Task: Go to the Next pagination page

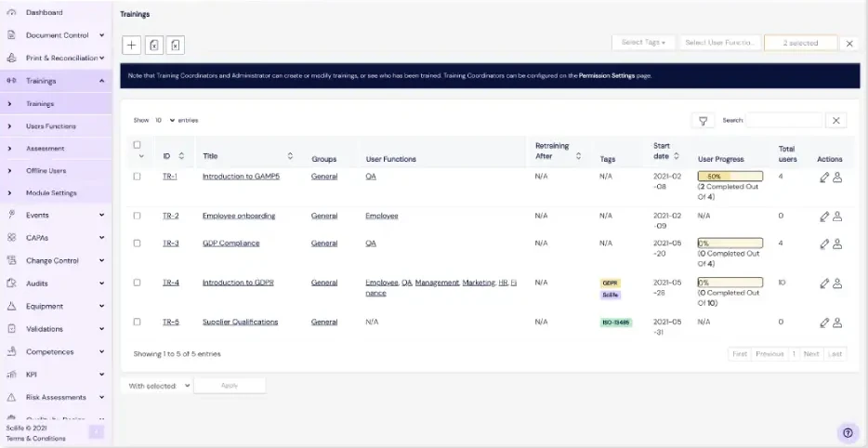Action: click(x=811, y=354)
